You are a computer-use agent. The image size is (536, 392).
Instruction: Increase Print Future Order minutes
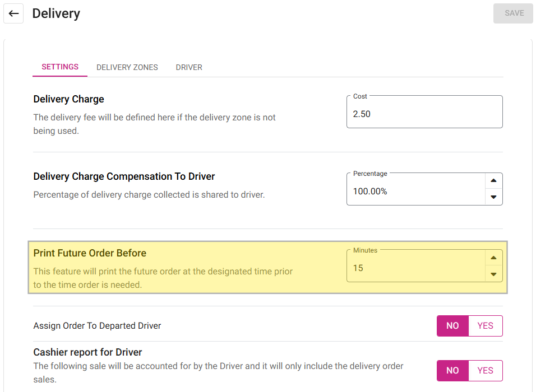[493, 258]
